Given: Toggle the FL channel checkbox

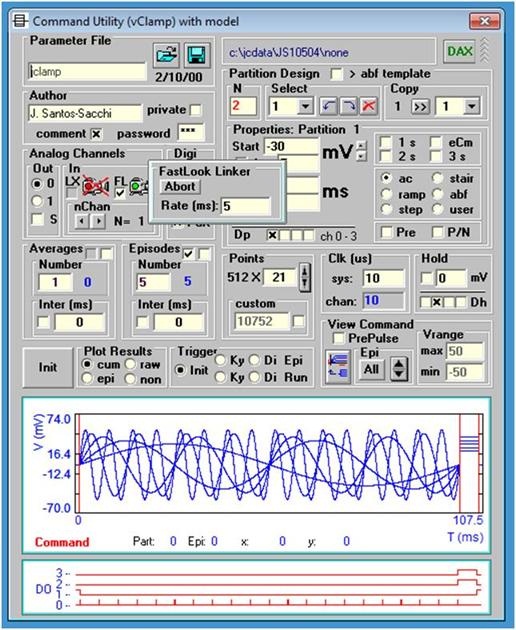Looking at the screenshot, I should coord(120,194).
